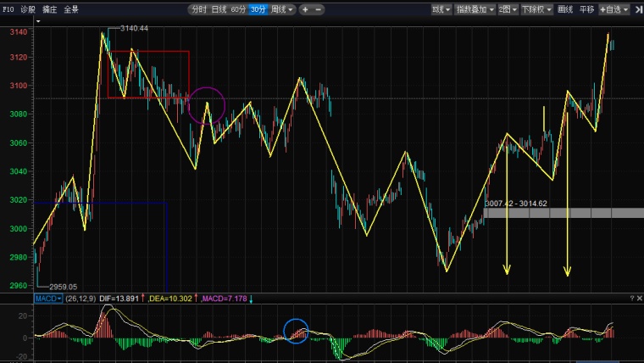The image size is (644, 363).
Task: Click small dropdown arrow below toolbar at left
Action: click(x=38, y=21)
